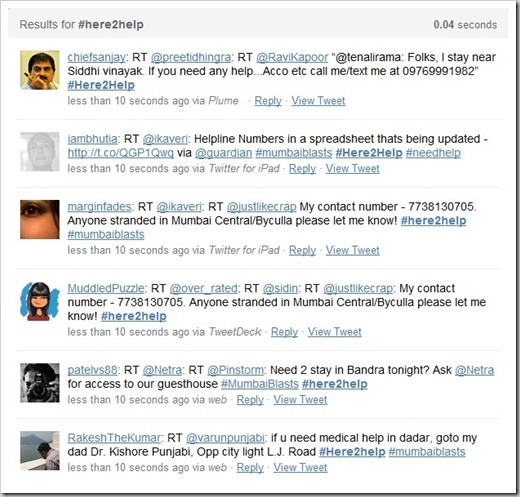520x497 pixels.
Task: Open the chiefsanjay username link
Action: (97, 57)
